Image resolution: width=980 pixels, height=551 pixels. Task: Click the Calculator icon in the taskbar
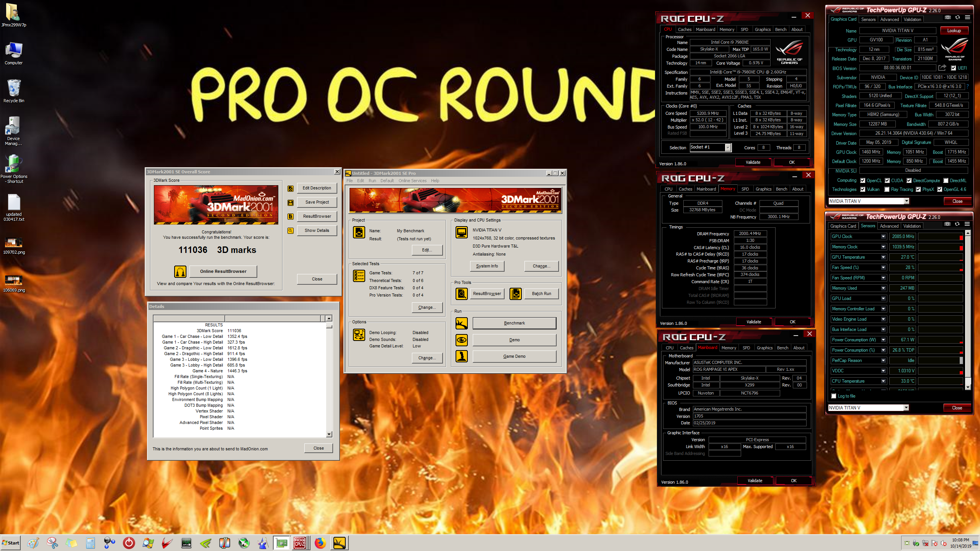click(90, 543)
